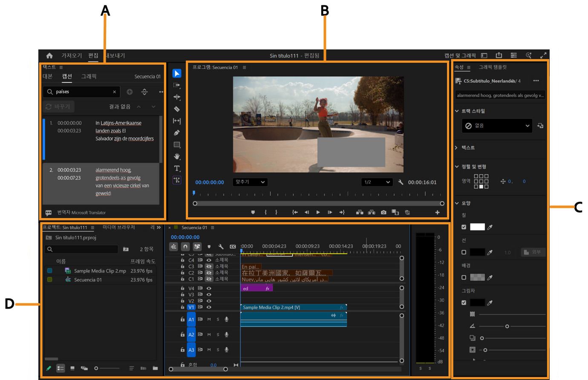Select the Razor tool in toolbar
Viewport: 588px width, 380px height.
(x=177, y=109)
